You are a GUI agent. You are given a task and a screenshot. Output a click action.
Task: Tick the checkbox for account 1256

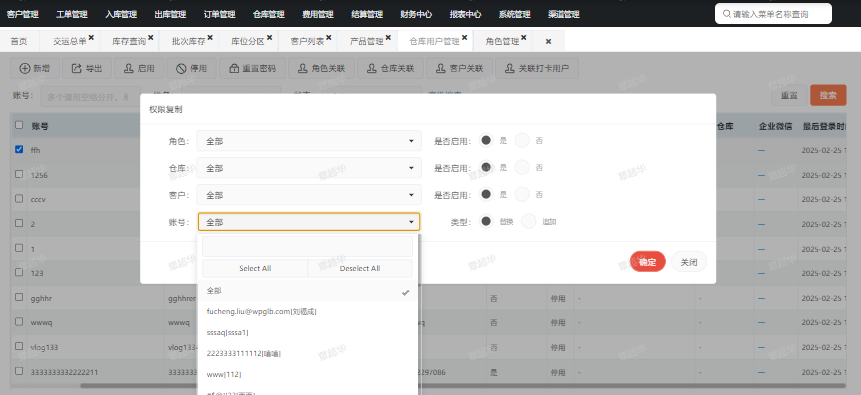(x=19, y=174)
